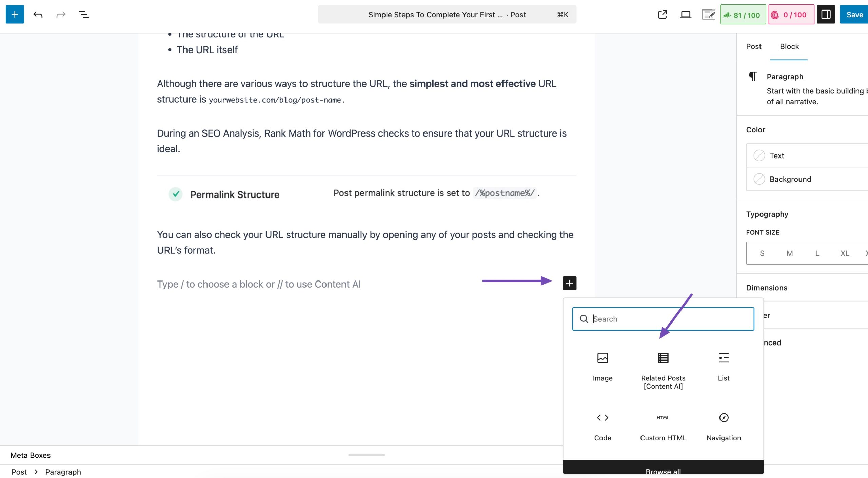Insert Related Posts Content AI block
Screen dimensions: 868x478
pos(663,371)
